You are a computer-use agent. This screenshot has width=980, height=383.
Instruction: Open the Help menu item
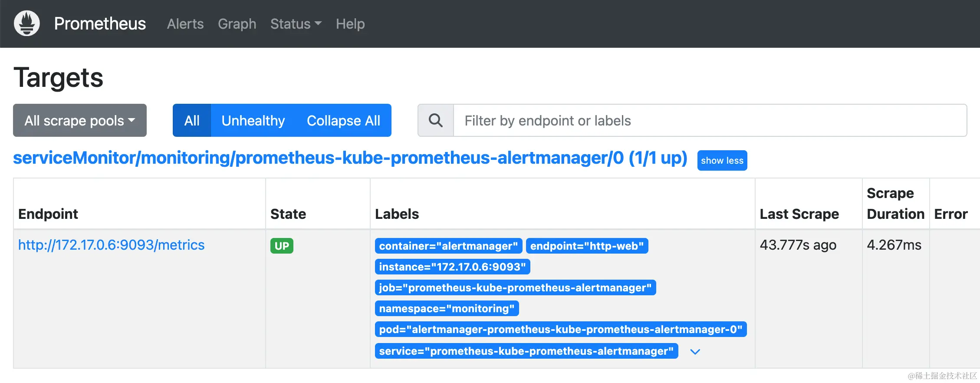point(350,24)
